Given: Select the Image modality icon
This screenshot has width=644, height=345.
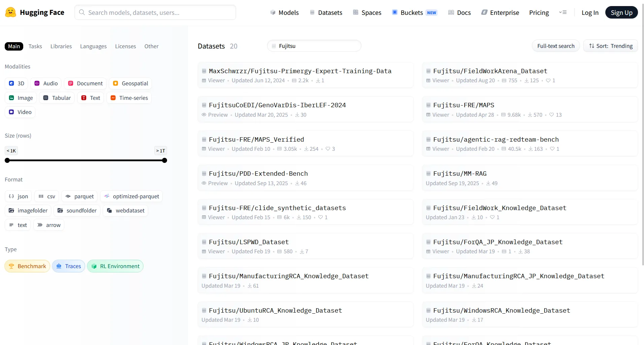Looking at the screenshot, I should (x=11, y=98).
